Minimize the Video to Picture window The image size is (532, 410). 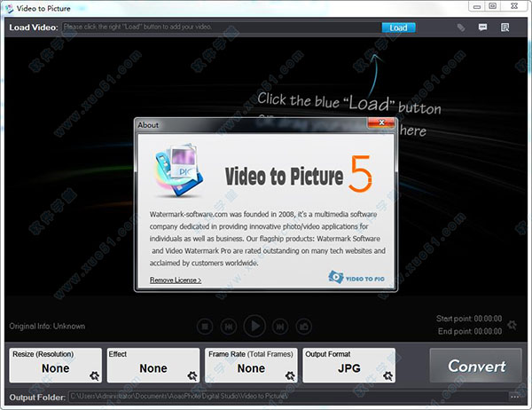pos(477,6)
